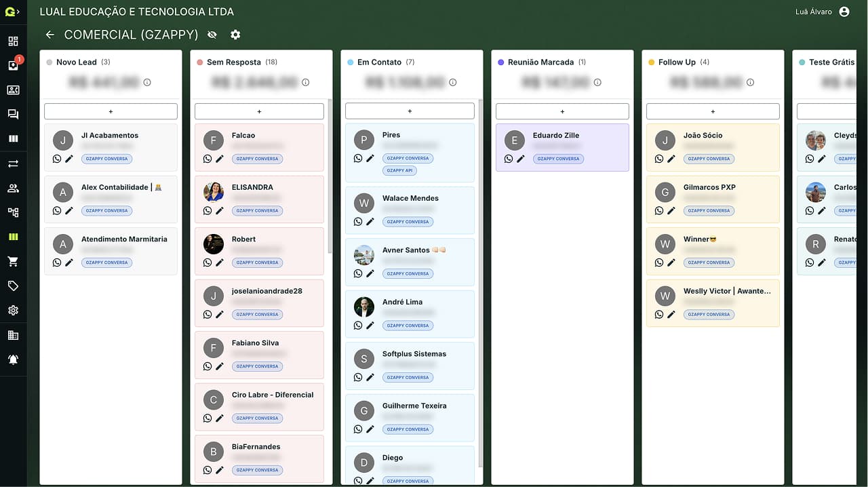Edit the Eduardo Zille card with pencil
Screen dimensions: 868x487
[x=521, y=159]
